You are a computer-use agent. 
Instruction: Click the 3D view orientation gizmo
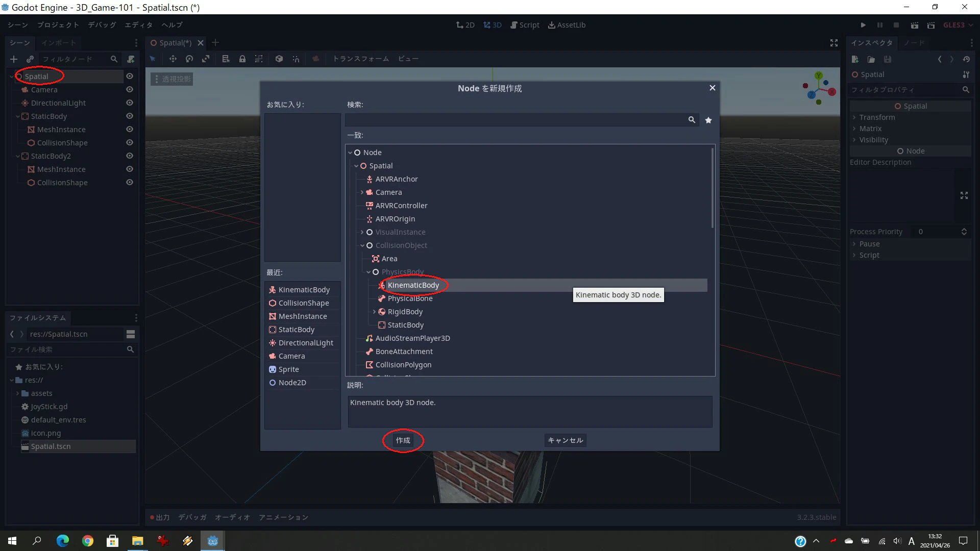[x=819, y=89]
